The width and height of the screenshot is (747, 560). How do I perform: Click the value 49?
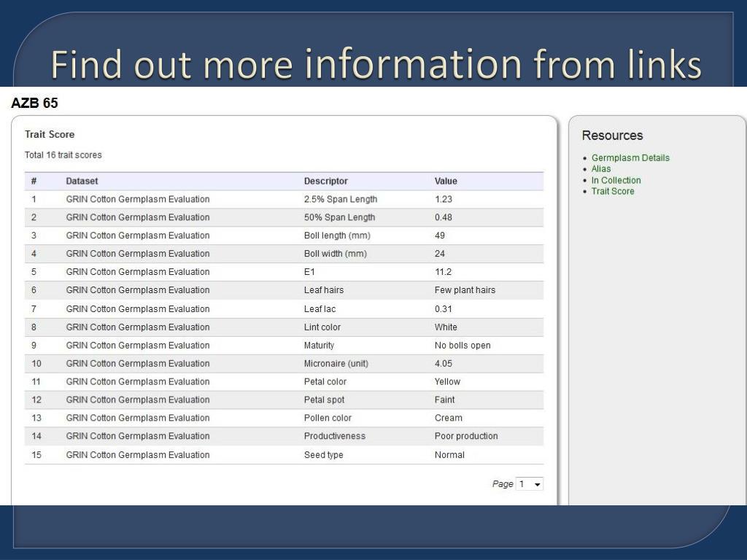[x=440, y=236]
